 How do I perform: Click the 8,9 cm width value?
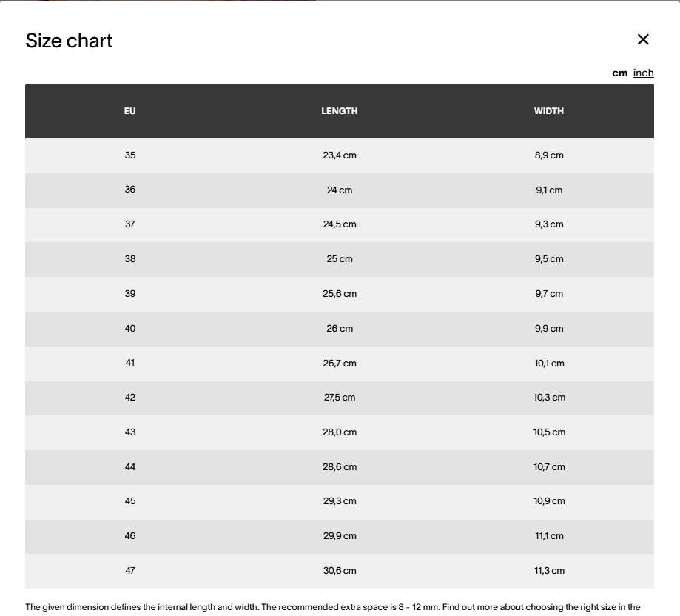click(549, 155)
